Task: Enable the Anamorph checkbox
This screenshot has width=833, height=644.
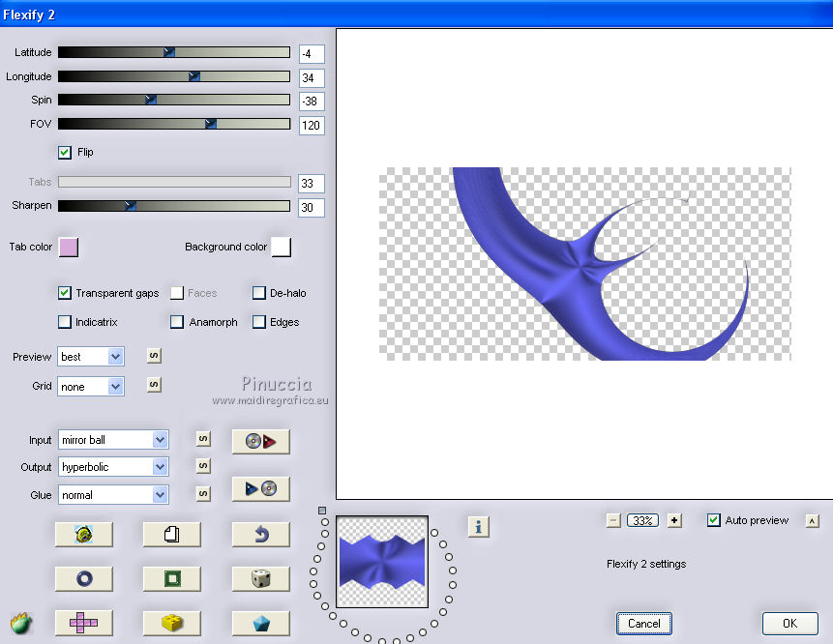Action: [177, 322]
